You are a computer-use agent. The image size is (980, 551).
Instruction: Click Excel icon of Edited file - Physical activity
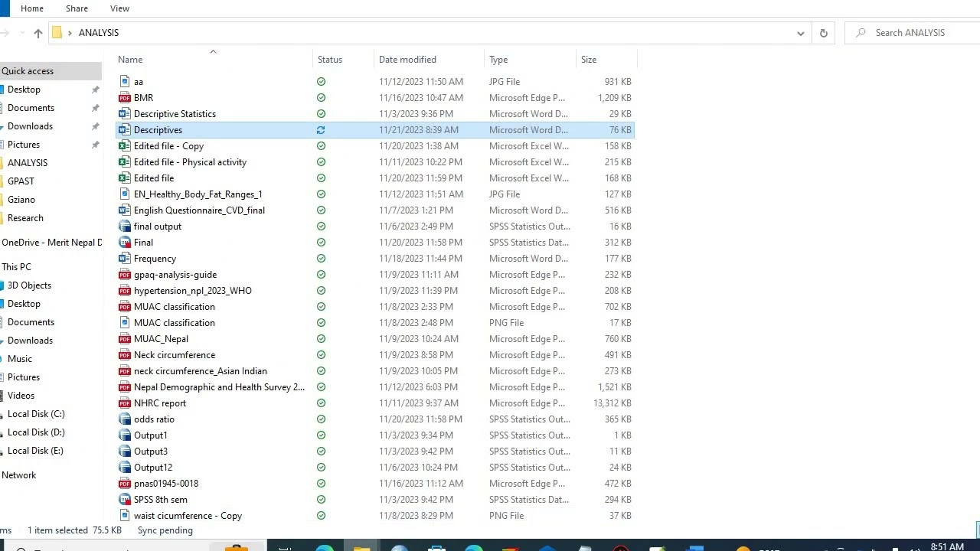(x=124, y=162)
